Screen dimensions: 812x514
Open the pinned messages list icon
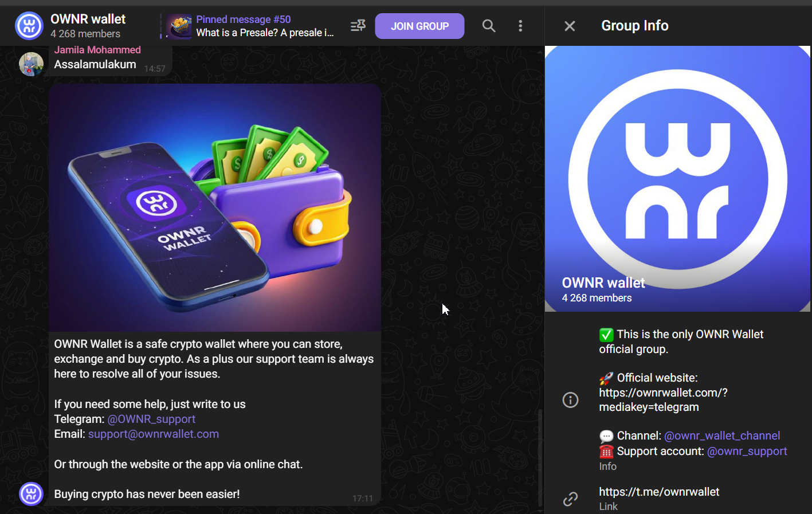click(358, 26)
